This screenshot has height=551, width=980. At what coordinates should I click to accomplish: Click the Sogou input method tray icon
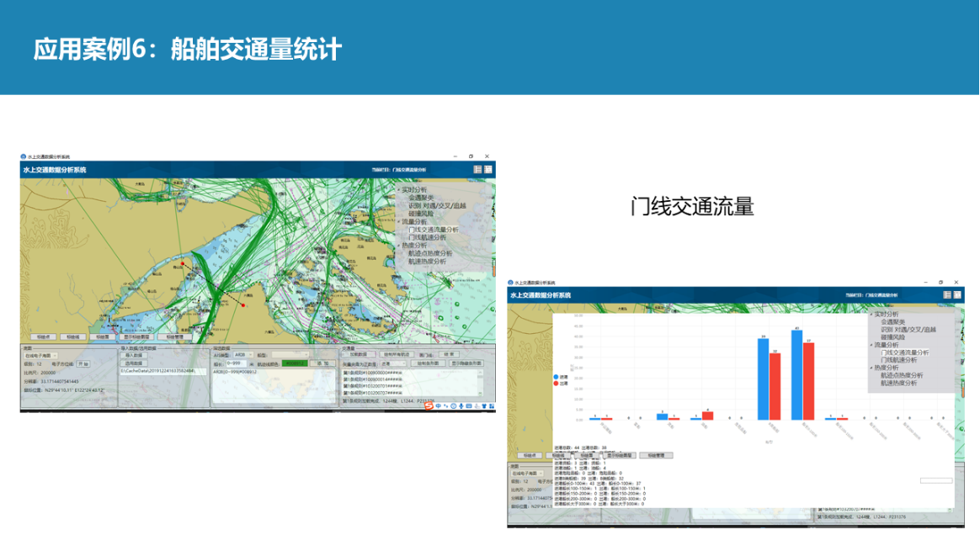click(x=428, y=406)
